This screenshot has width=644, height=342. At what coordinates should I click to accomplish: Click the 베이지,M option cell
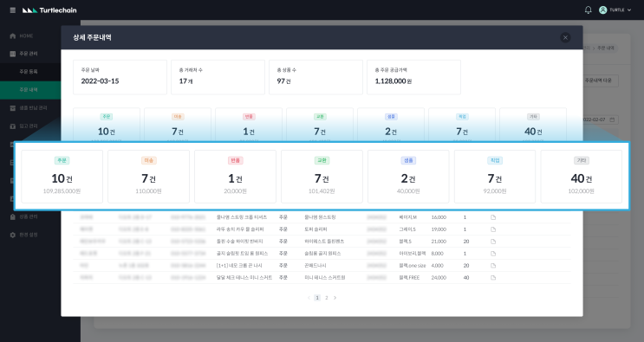pyautogui.click(x=408, y=217)
